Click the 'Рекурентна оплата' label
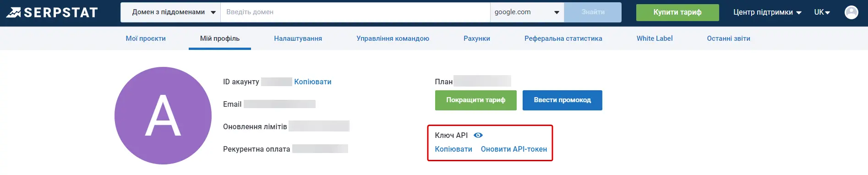 click(x=257, y=149)
